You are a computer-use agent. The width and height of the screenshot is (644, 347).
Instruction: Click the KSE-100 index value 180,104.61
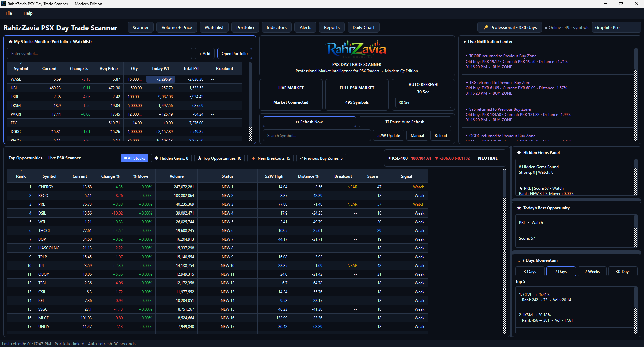coord(421,158)
